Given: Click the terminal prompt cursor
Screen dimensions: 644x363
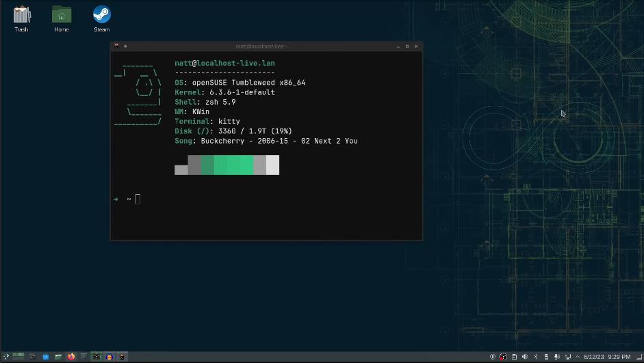Looking at the screenshot, I should point(138,199).
